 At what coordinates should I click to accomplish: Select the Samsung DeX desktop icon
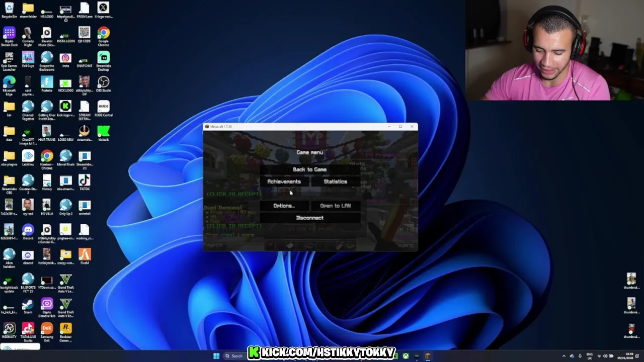[47, 332]
